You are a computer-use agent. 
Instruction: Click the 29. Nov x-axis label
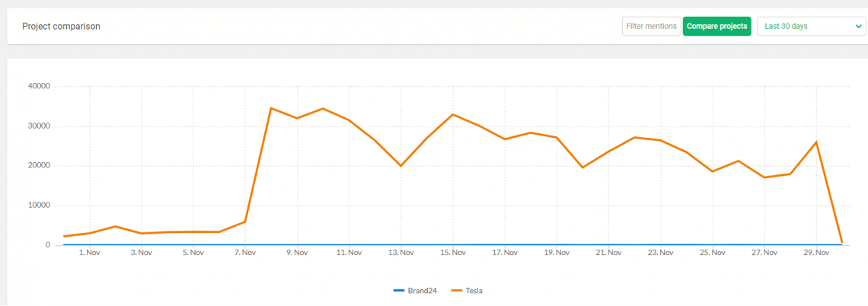(816, 253)
